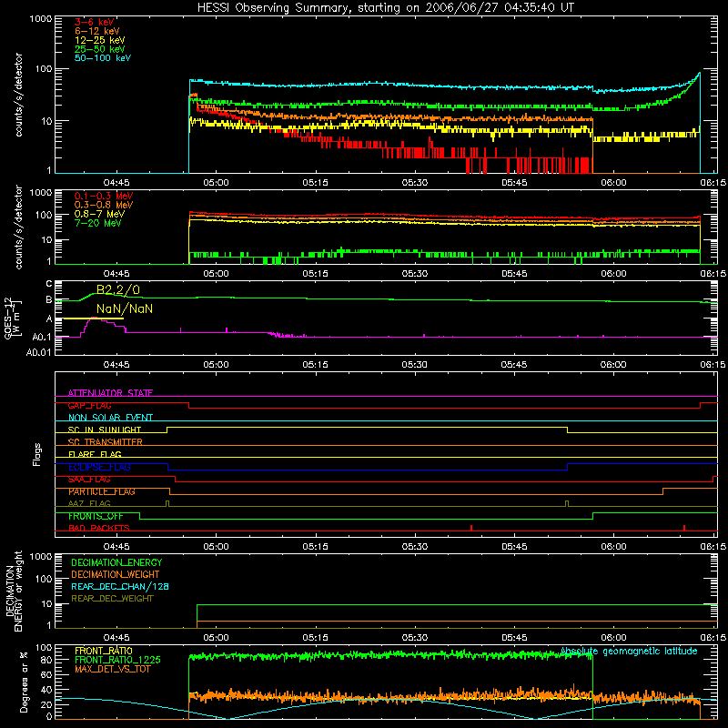This screenshot has width=728, height=728.
Task: Select the 12-25 keV legend label
Action: [x=100, y=40]
